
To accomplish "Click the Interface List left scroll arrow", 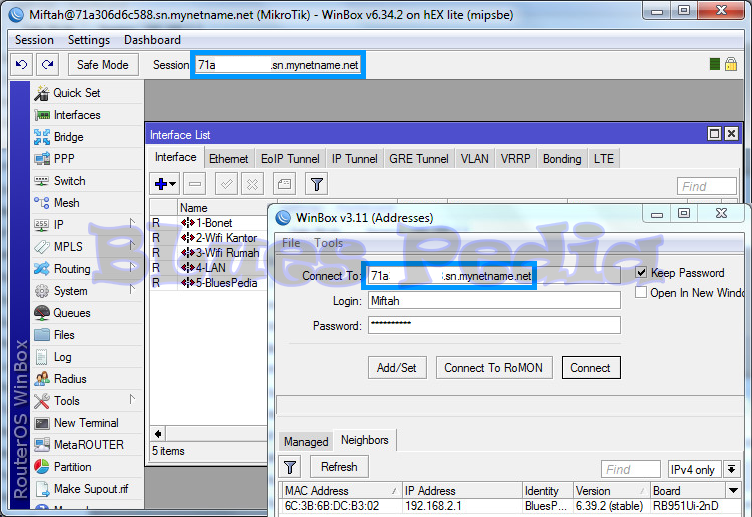I will click(158, 434).
